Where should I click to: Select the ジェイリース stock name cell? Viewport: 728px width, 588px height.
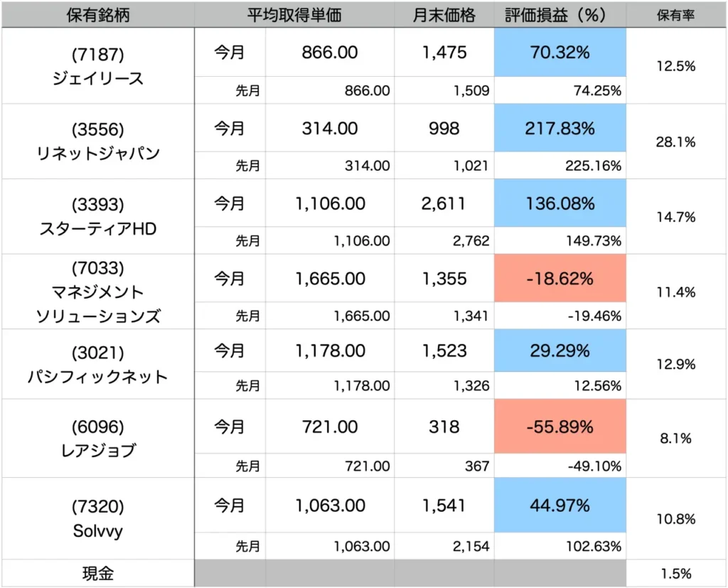coord(97,66)
